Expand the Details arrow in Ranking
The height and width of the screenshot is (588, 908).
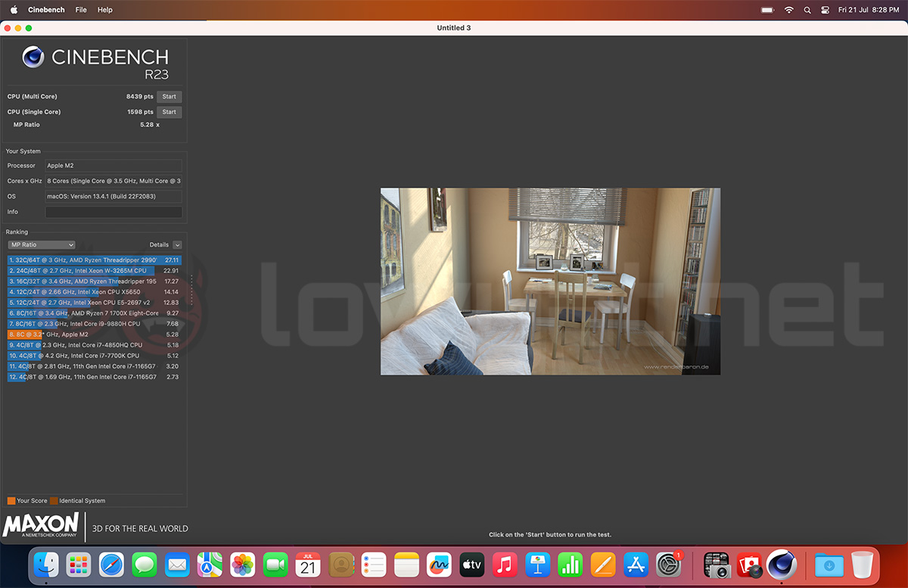[x=177, y=245]
